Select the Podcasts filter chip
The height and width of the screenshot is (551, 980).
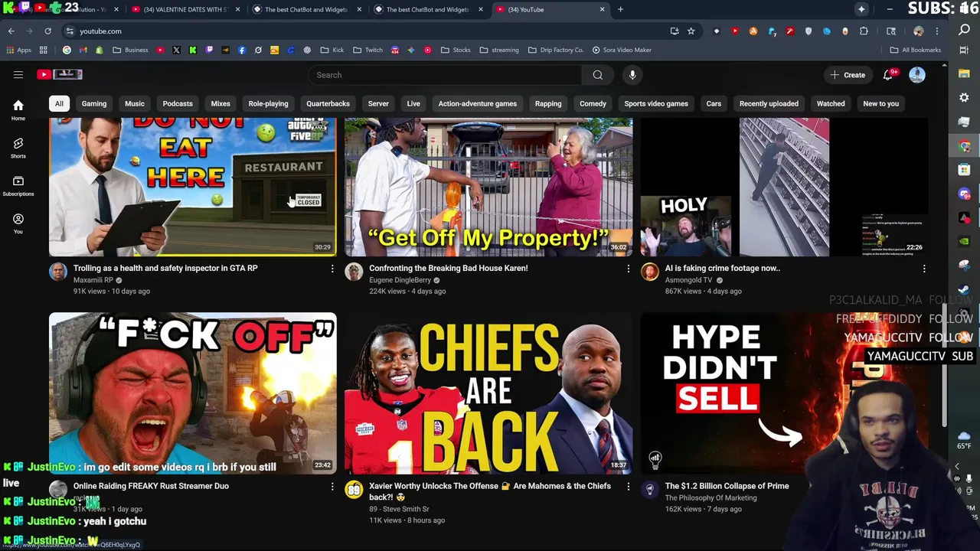(178, 103)
